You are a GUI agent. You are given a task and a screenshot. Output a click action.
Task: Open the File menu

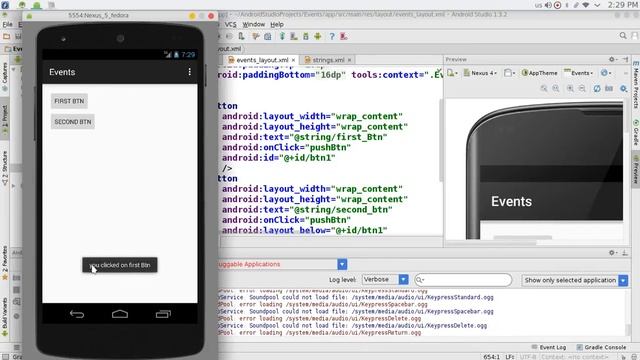[7, 24]
